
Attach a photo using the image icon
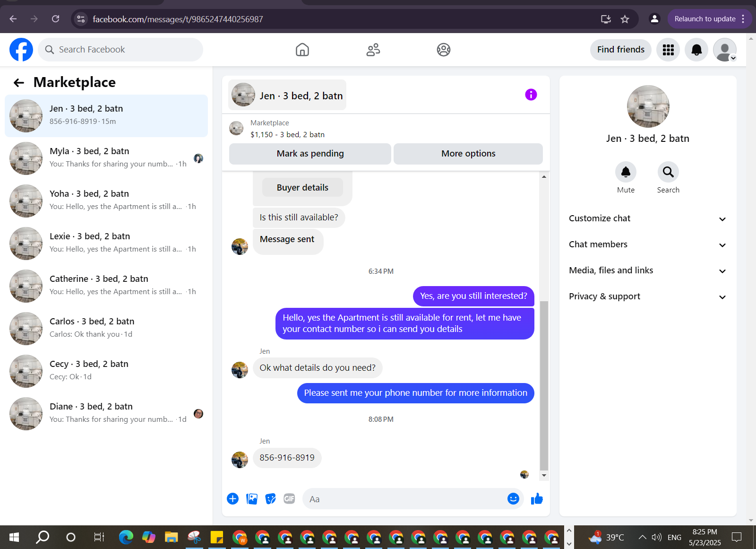pyautogui.click(x=252, y=499)
